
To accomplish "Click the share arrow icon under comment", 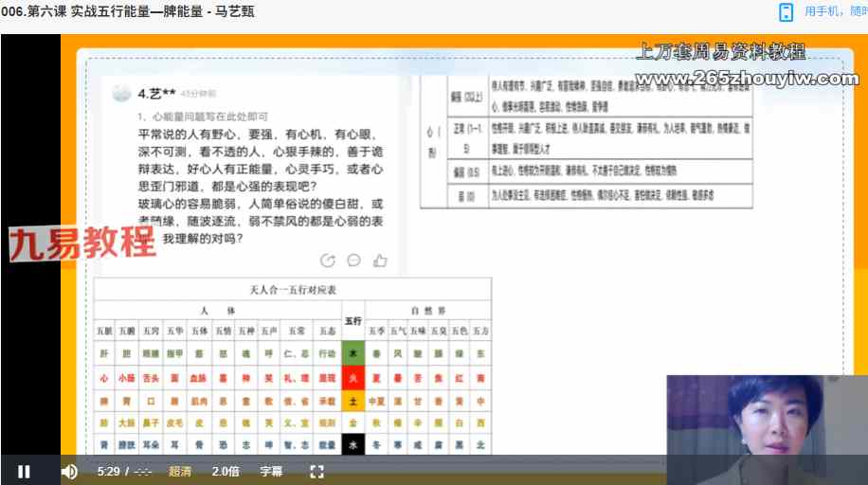I will [328, 260].
